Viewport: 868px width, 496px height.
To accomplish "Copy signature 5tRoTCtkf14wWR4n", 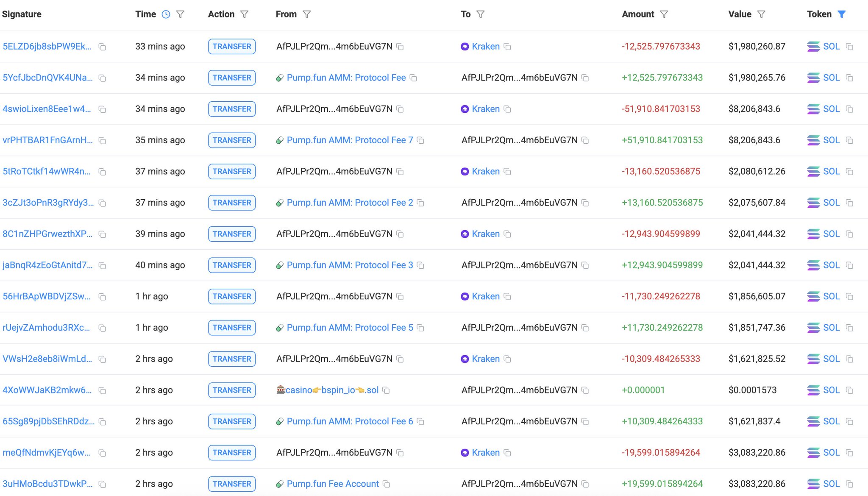I will 102,172.
